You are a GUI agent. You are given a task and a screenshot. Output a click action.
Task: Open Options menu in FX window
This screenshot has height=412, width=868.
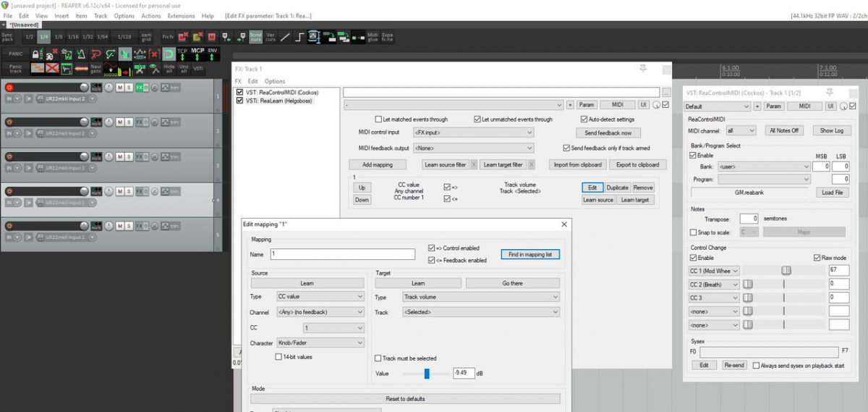point(275,81)
